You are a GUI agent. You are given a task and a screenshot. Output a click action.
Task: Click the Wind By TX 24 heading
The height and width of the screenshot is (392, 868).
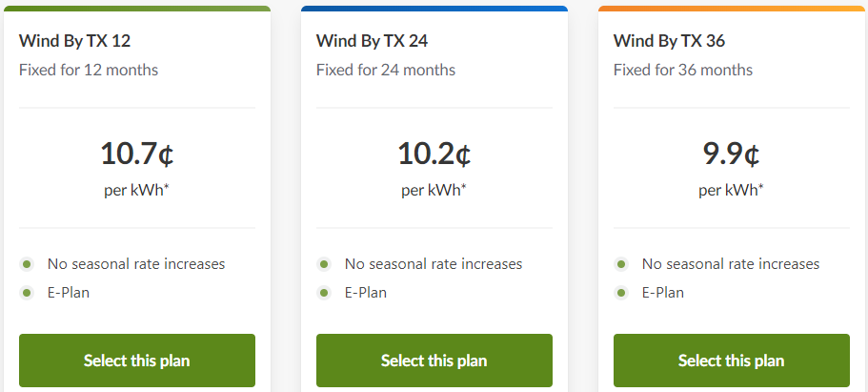point(373,40)
